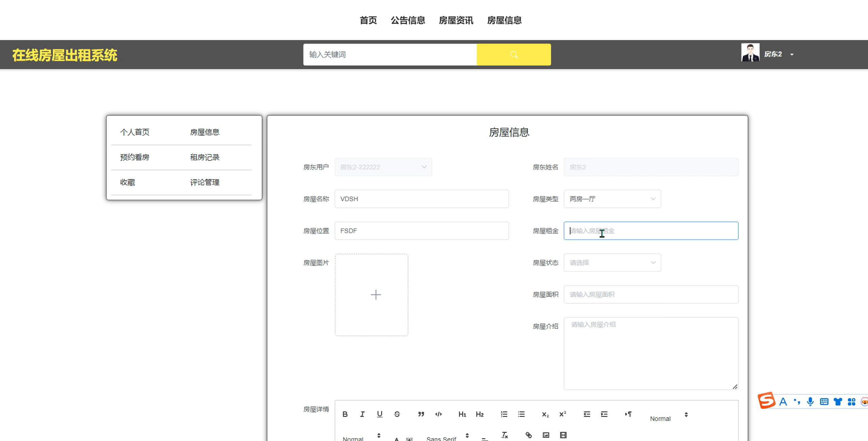
Task: Open 租房记录 in sidebar menu
Action: pyautogui.click(x=204, y=157)
